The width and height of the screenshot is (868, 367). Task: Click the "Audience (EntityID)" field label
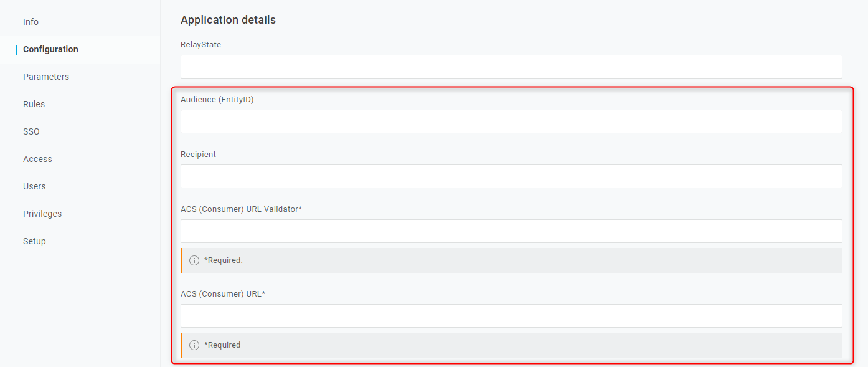point(217,100)
